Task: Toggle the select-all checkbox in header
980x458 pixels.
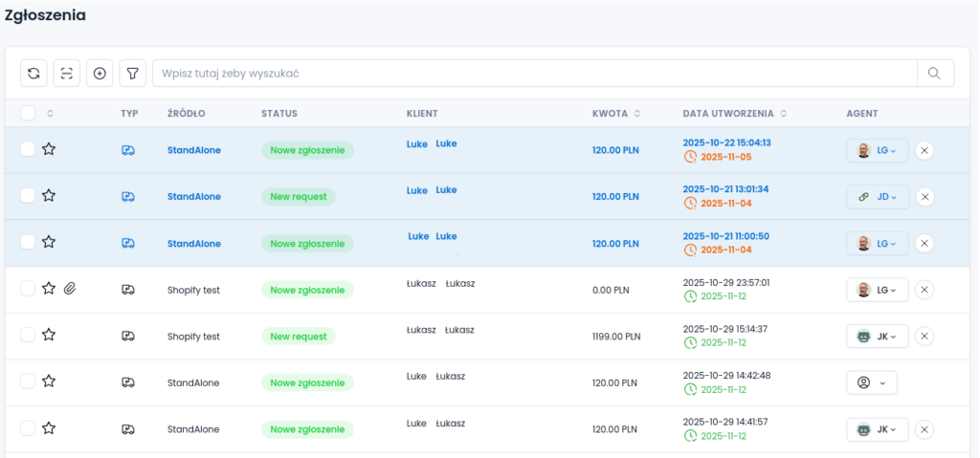Action: point(28,113)
